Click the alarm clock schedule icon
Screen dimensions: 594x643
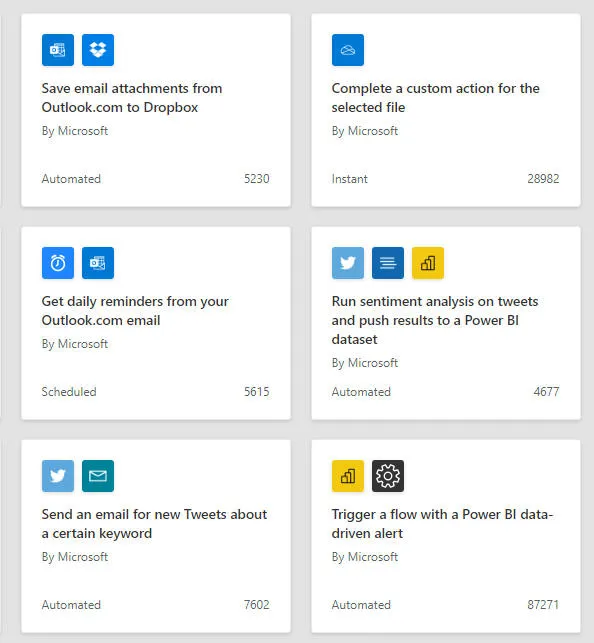click(x=58, y=263)
